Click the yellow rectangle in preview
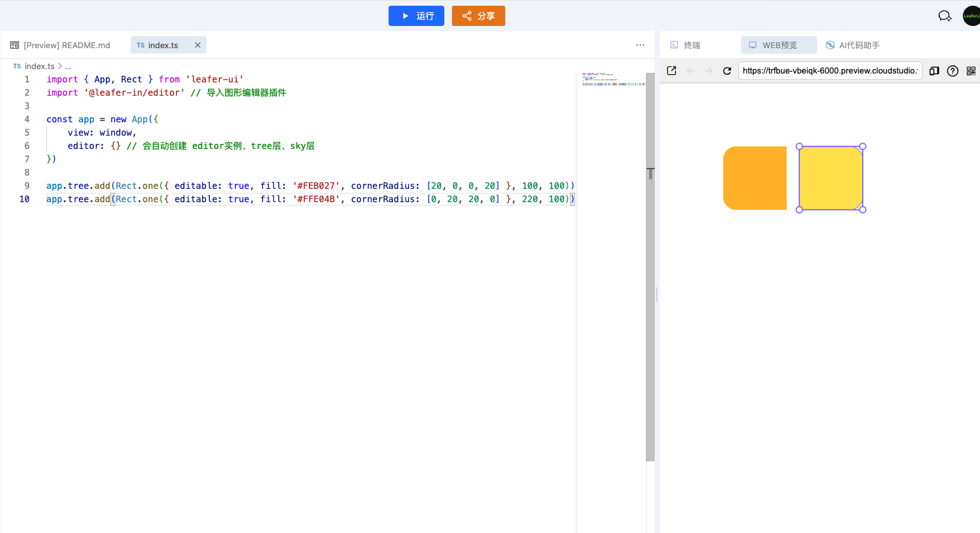 [x=831, y=178]
